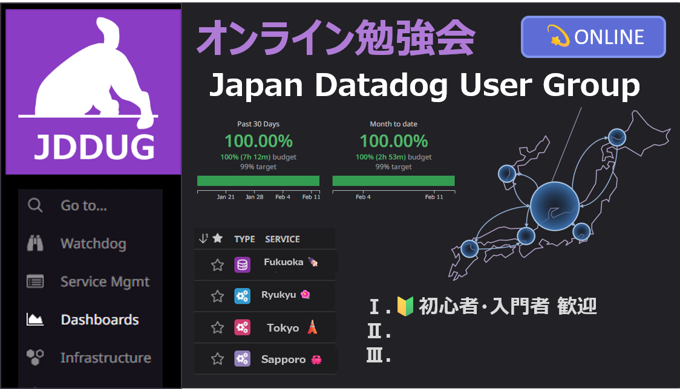This screenshot has width=680, height=389.
Task: Click the Tokyo tower emoji icon
Action: point(312,327)
